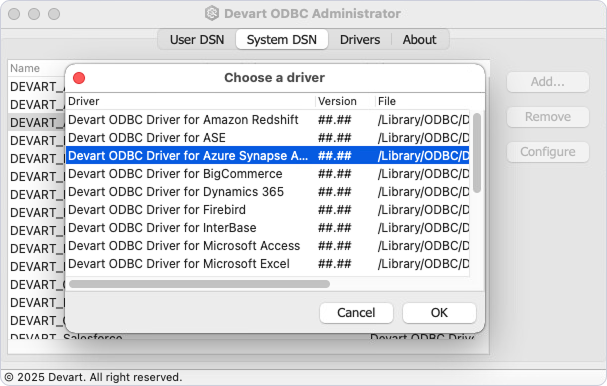Switch to the User DSN tab
Viewport: 607px width, 386px height.
[197, 39]
